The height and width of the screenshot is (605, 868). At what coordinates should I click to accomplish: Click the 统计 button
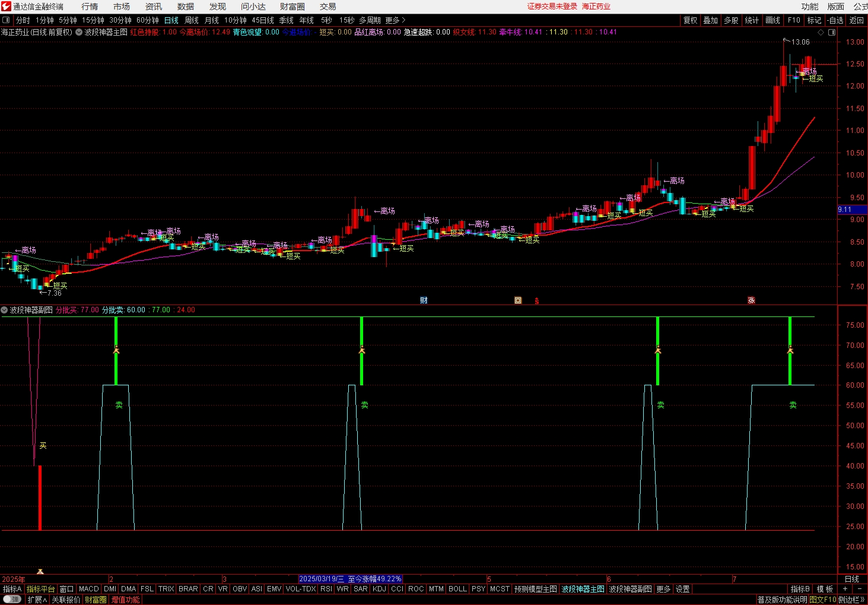(x=752, y=20)
